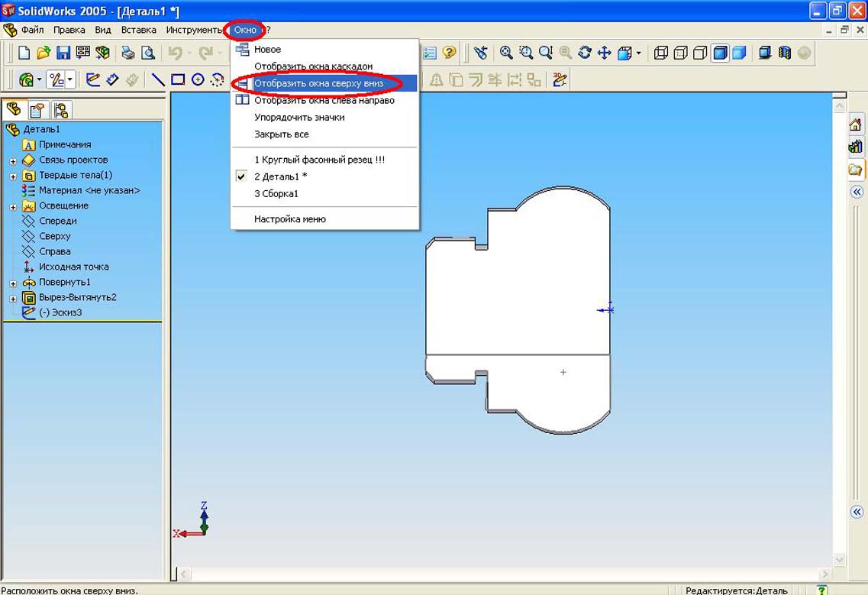Open the Вид menu

pyautogui.click(x=103, y=30)
